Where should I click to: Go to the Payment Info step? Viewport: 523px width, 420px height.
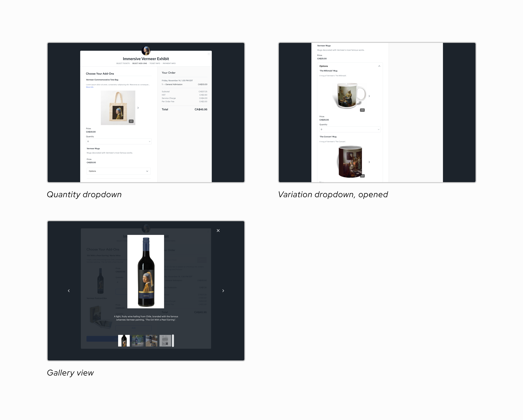point(169,63)
